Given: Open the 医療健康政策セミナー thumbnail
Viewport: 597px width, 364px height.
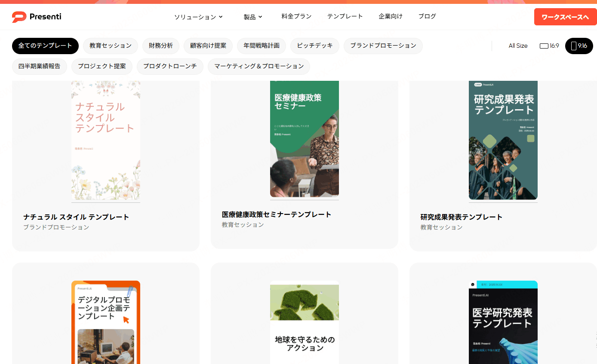Looking at the screenshot, I should [x=305, y=139].
